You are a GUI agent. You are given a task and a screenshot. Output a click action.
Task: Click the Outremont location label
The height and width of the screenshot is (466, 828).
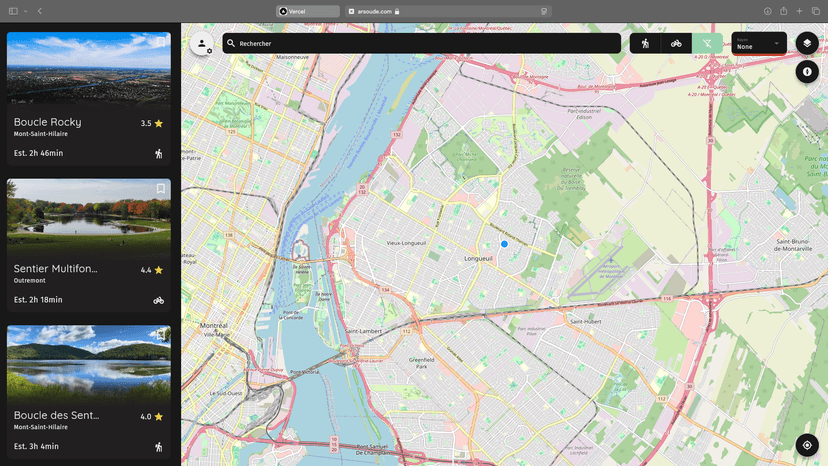(x=30, y=281)
